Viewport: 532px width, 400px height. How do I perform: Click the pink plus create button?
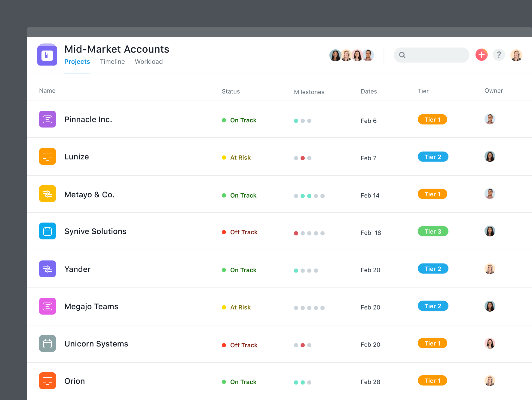[481, 55]
